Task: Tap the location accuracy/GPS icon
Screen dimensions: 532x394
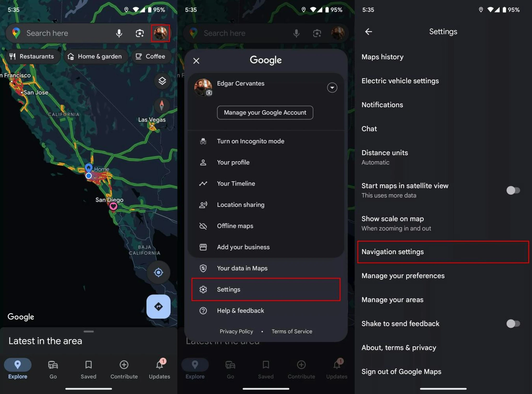Action: [158, 272]
